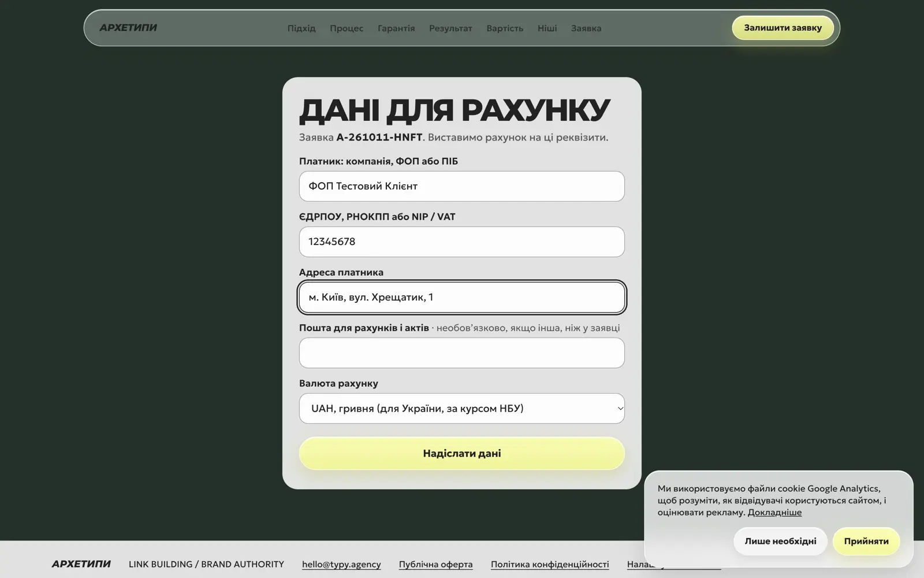Image resolution: width=924 pixels, height=578 pixels.
Task: Click the Залишити заявку button
Action: pyautogui.click(x=783, y=28)
